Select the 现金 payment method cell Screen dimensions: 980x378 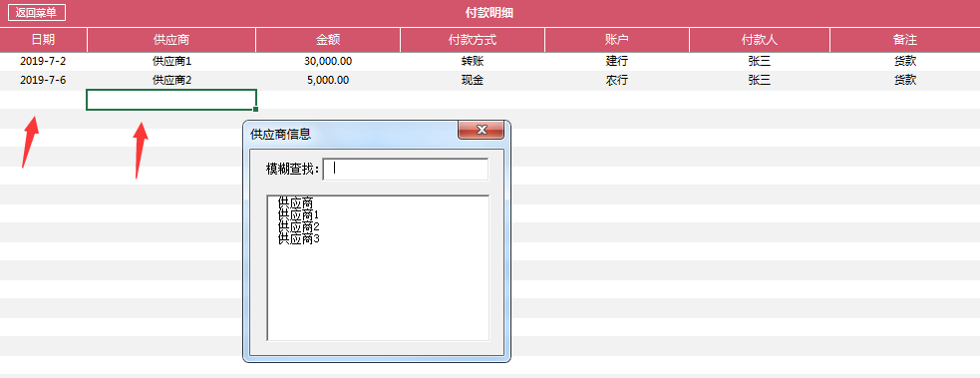coord(473,80)
